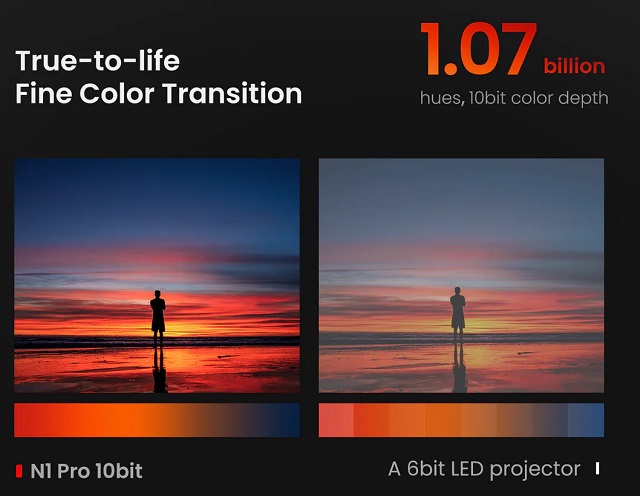Open the vivid N1 Pro sunset image
The image size is (640, 496).
tap(157, 275)
